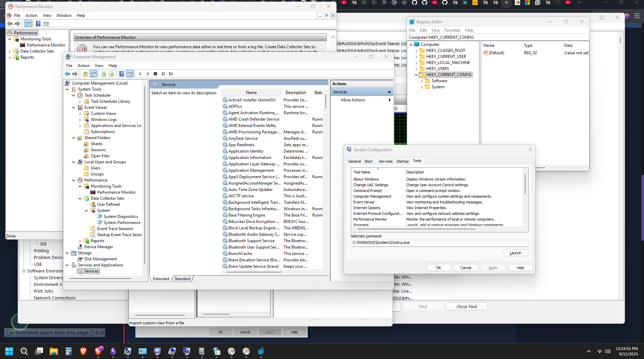Click the Refresh icon in Computer Management

(x=104, y=74)
